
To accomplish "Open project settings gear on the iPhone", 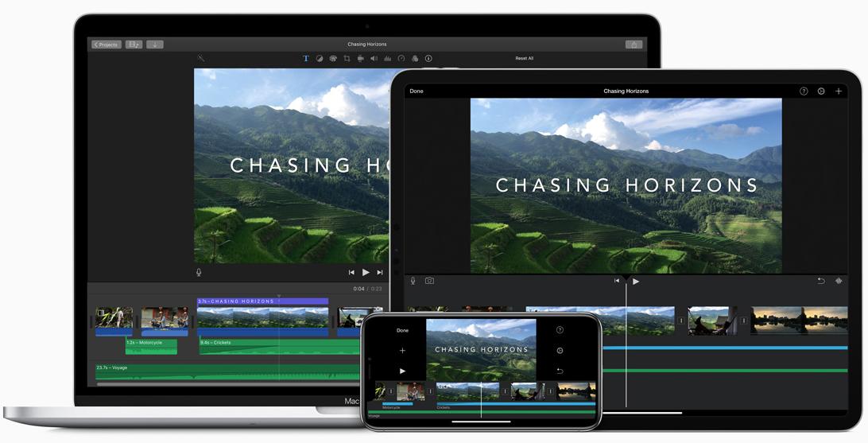I will pos(560,351).
